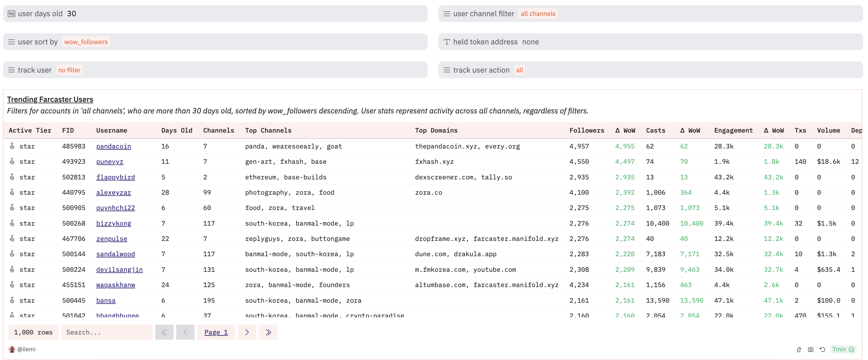Click the list icon beside user channel filter
This screenshot has height=360, width=868.
pos(447,14)
